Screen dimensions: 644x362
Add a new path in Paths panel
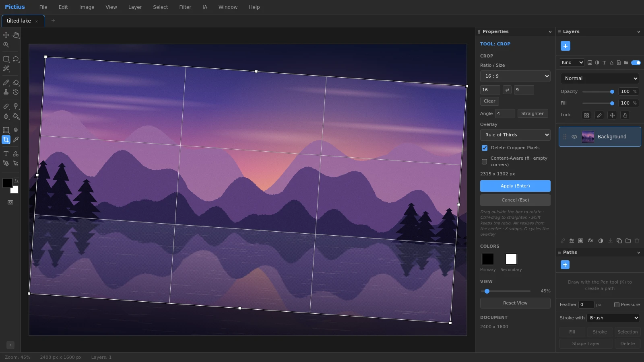tap(565, 265)
